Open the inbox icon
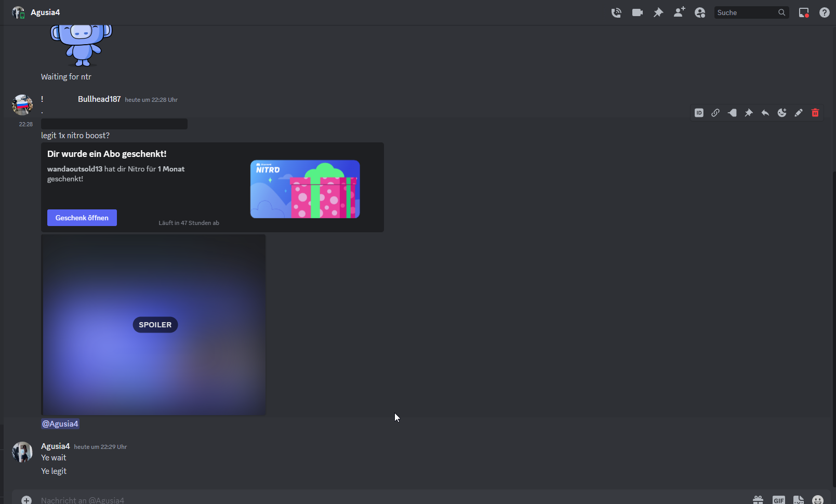Viewport: 836px width, 504px height. click(804, 12)
